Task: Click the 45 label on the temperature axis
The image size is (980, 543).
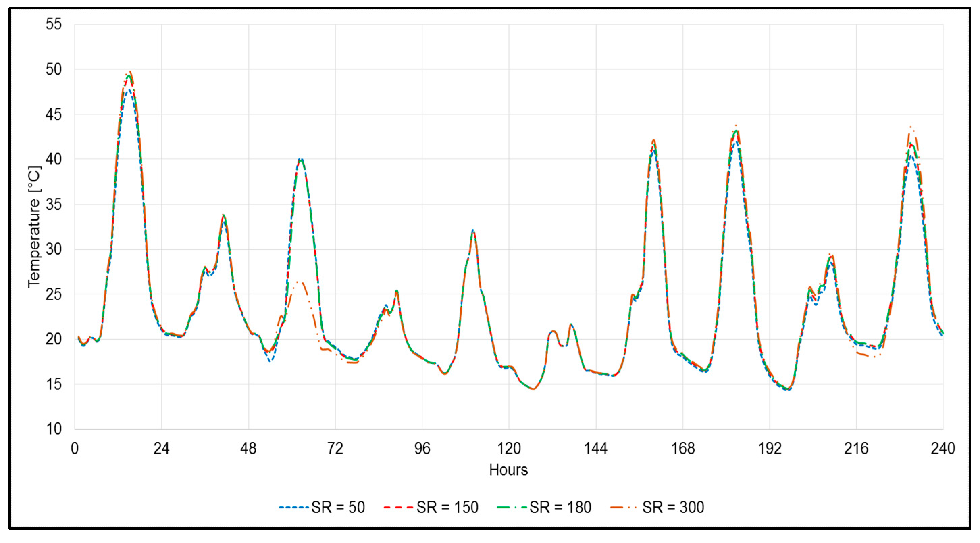Action: (x=53, y=114)
